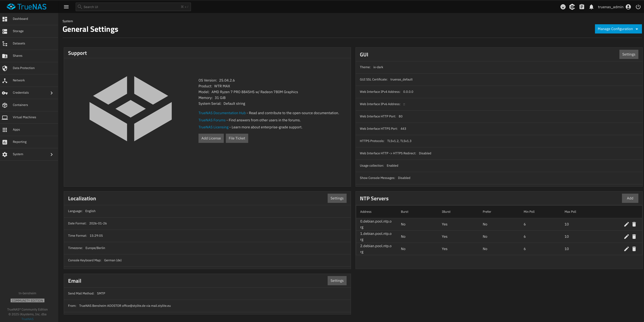Image resolution: width=644 pixels, height=322 pixels.
Task: Click the feedback smiley icon in top bar
Action: pyautogui.click(x=563, y=7)
